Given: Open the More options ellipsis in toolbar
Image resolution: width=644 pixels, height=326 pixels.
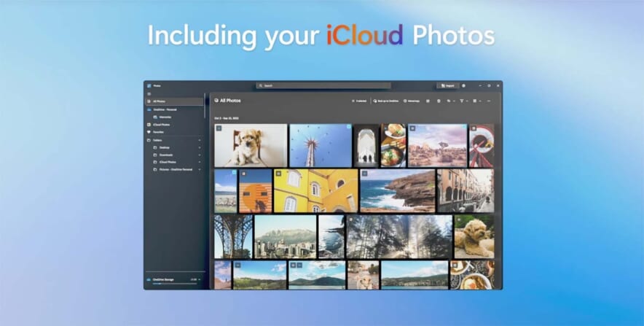Looking at the screenshot, I should coord(489,101).
